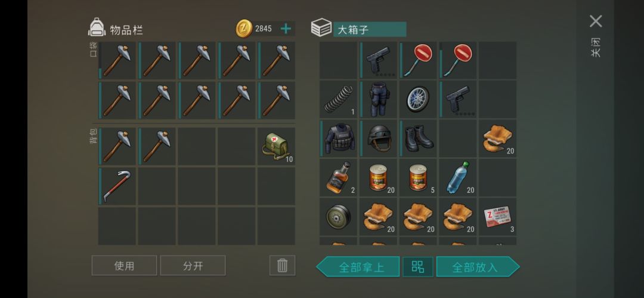Image resolution: width=644 pixels, height=298 pixels.
Task: Select the red crowbar item
Action: [117, 186]
